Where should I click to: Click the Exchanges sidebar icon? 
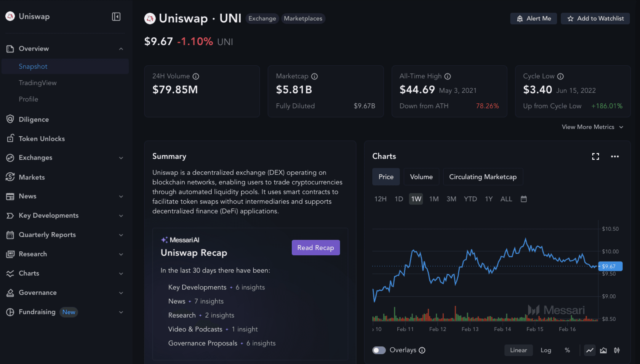pyautogui.click(x=10, y=158)
